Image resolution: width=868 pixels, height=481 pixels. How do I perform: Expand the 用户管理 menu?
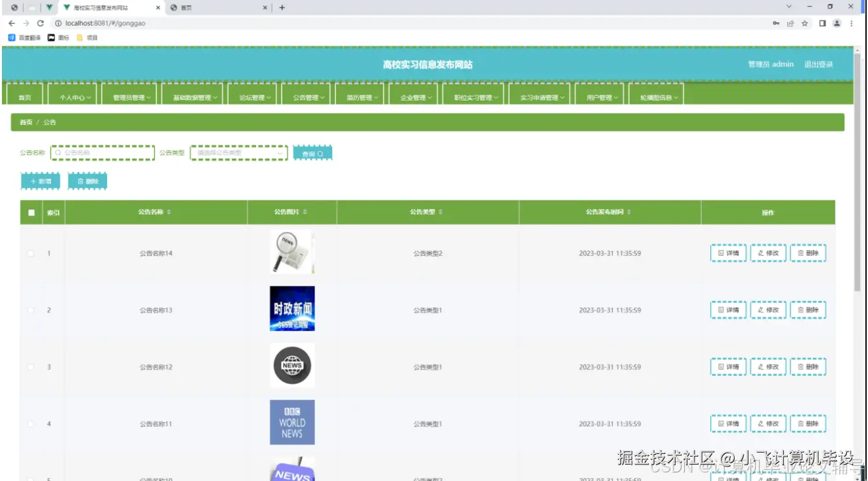(599, 93)
